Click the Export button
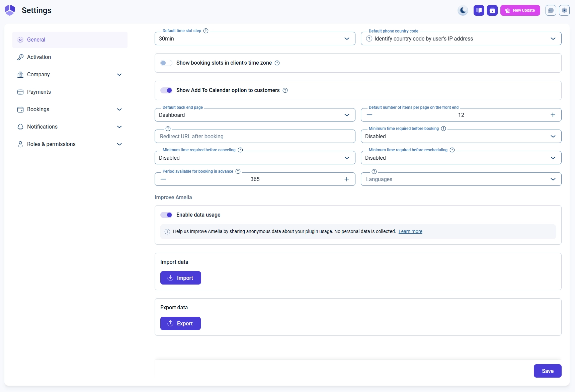 [x=180, y=323]
